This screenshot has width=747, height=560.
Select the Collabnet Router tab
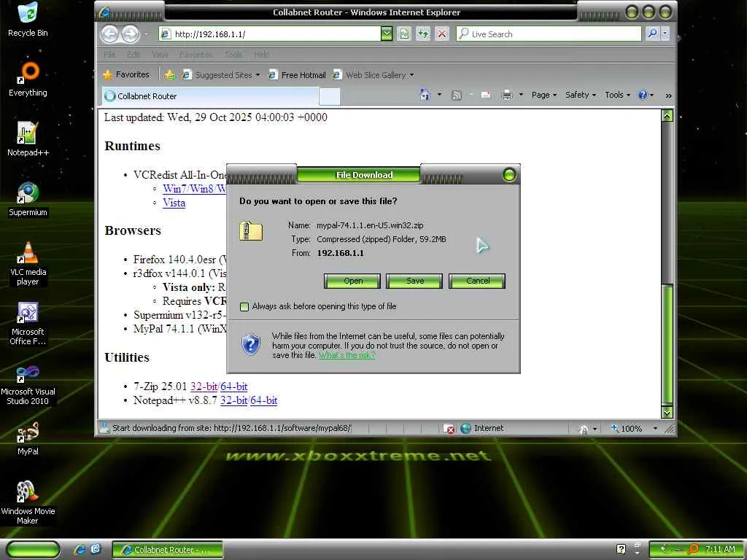click(x=209, y=96)
